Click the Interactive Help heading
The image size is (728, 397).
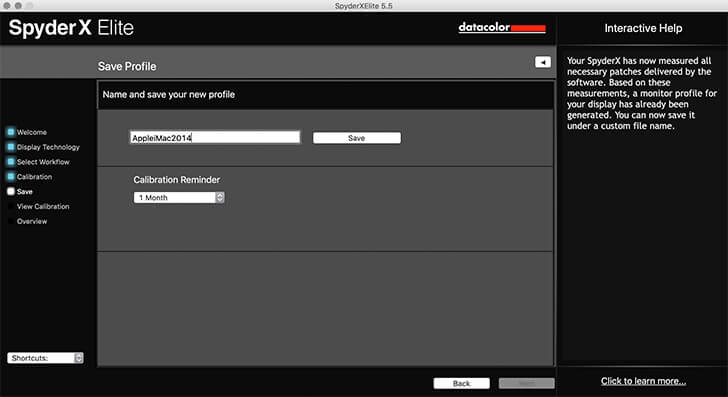[x=643, y=28]
